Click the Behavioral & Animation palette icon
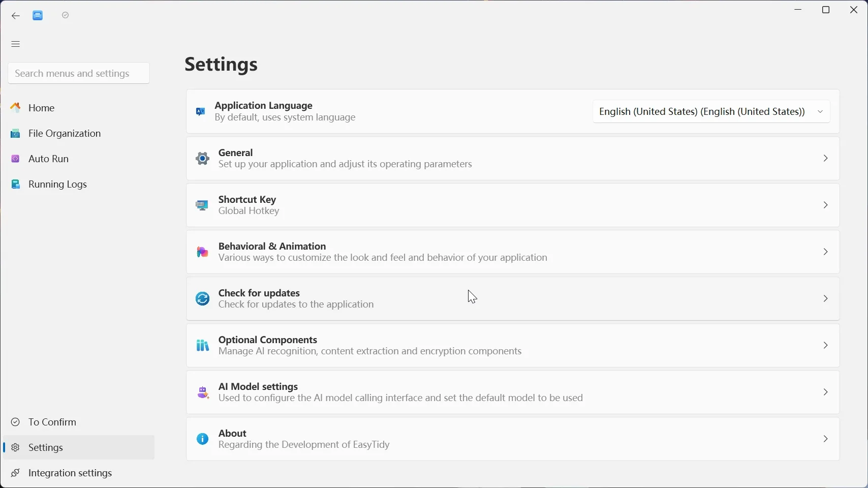This screenshot has height=488, width=868. [202, 252]
